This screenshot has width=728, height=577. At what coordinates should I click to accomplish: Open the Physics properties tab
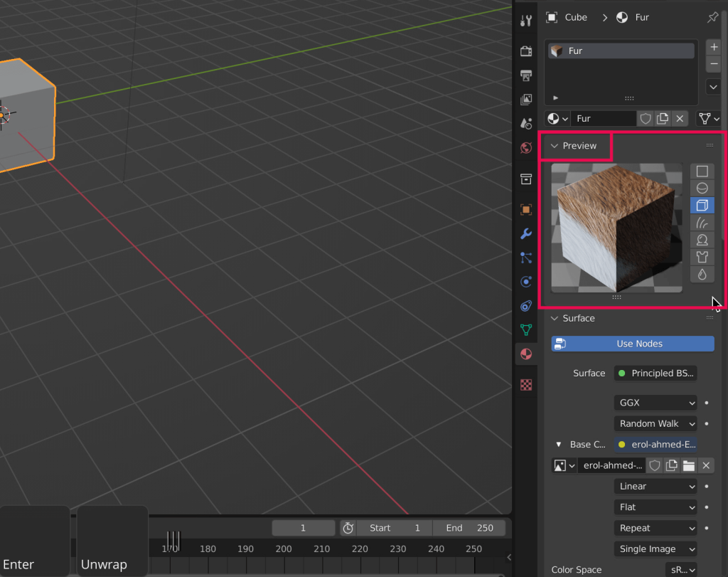[526, 282]
